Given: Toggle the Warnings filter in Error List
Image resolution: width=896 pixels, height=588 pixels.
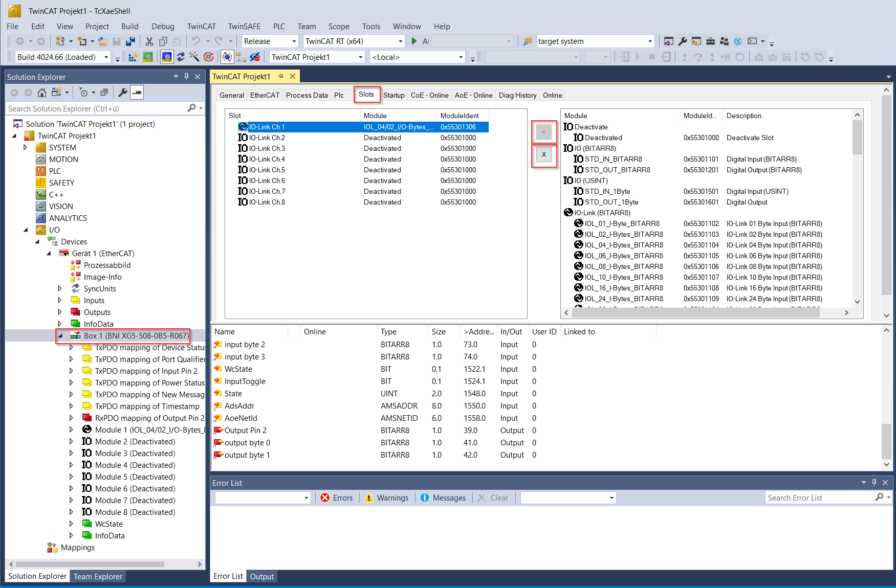Looking at the screenshot, I should [x=386, y=498].
